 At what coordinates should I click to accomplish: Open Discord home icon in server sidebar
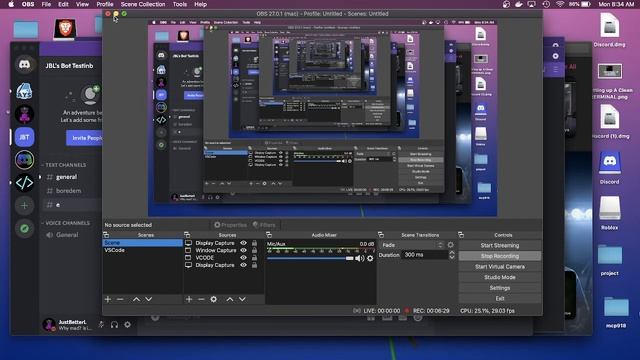coord(24,64)
